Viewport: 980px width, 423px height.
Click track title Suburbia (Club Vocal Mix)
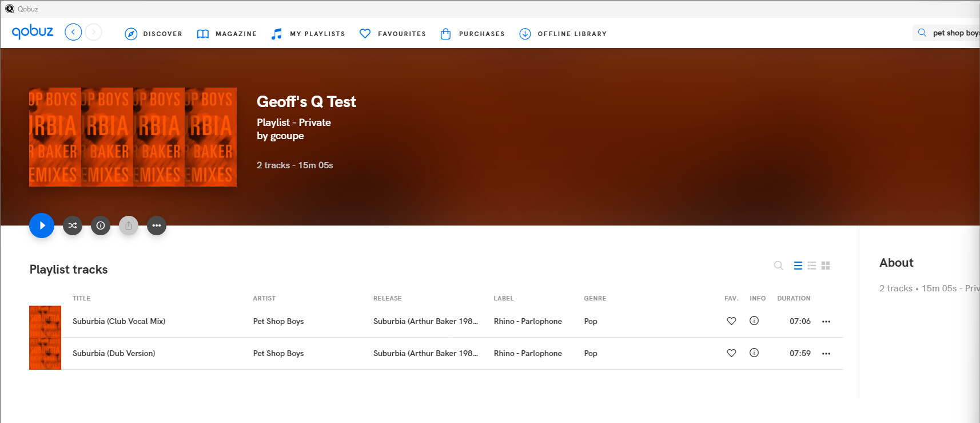tap(119, 321)
